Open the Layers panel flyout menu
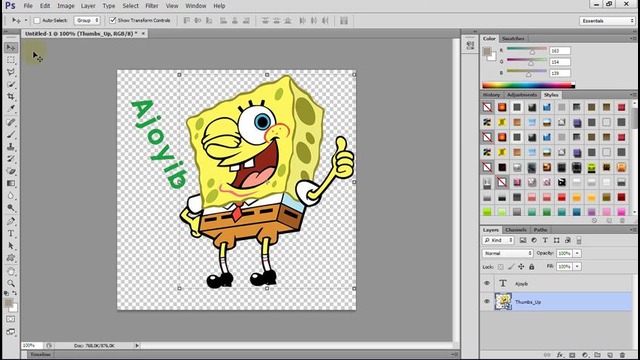Viewport: 640px width, 360px height. [x=633, y=230]
